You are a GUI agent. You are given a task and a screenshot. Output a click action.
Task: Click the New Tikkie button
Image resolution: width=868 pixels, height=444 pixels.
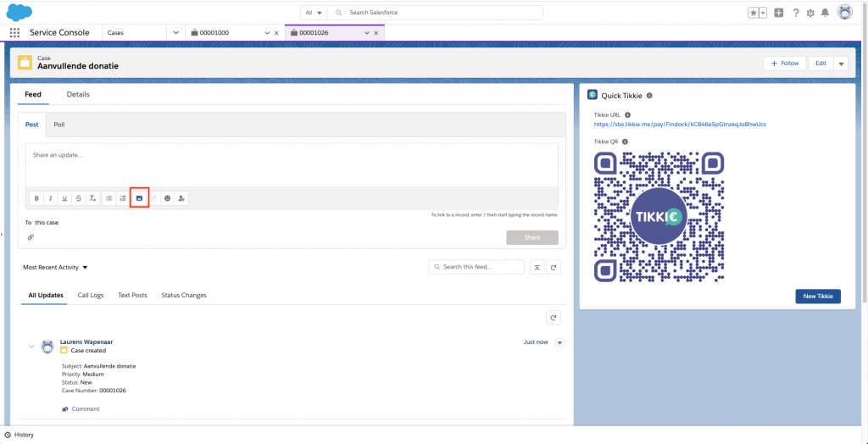(x=817, y=296)
